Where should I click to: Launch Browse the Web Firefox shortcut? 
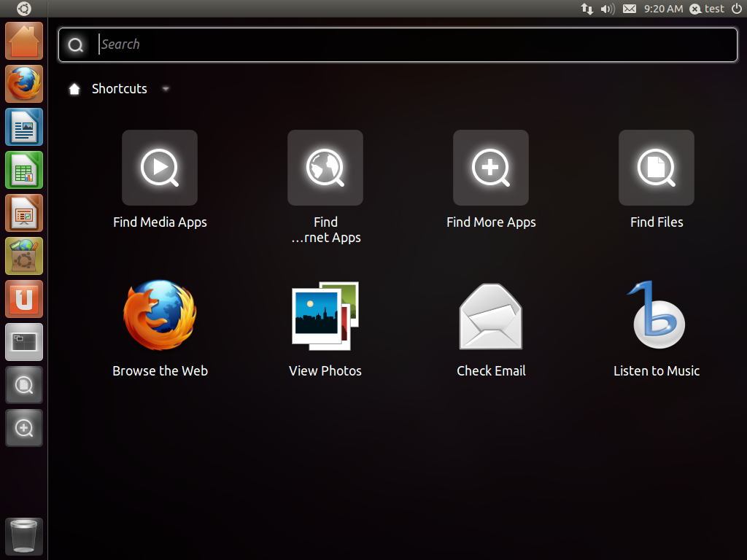[160, 316]
